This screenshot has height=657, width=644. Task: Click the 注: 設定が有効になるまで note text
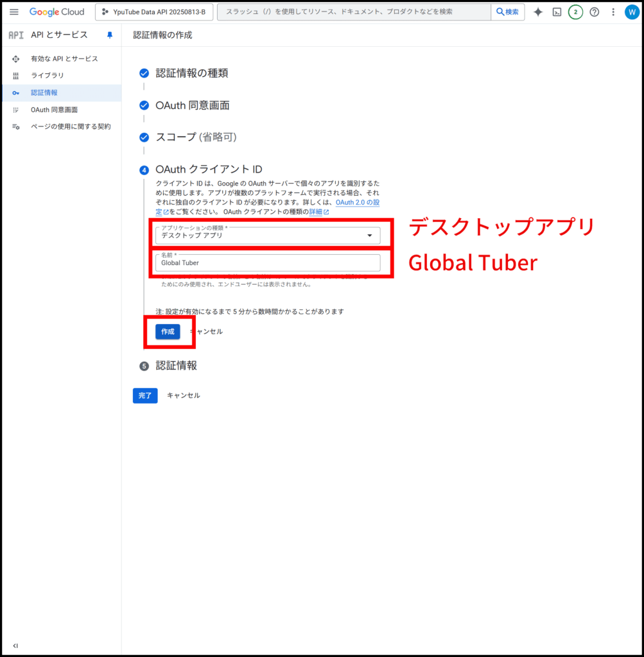[250, 311]
